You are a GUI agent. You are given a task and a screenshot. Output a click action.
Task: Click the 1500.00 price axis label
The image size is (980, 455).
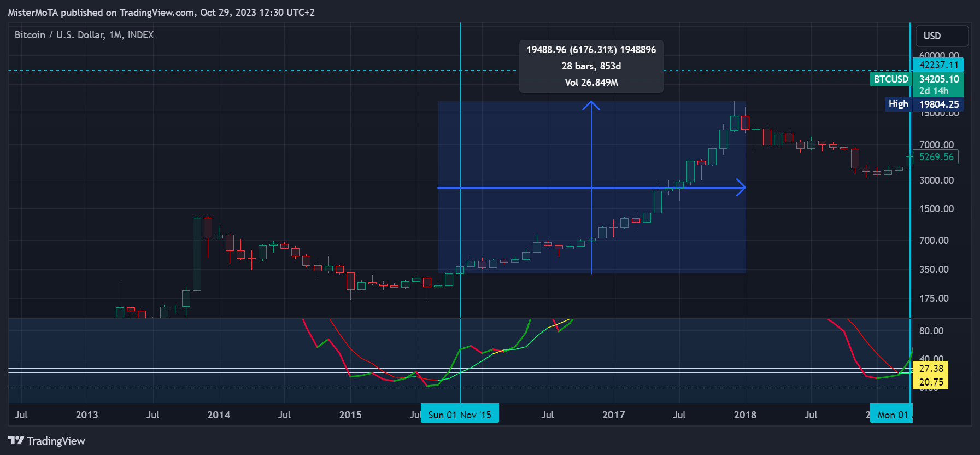936,209
